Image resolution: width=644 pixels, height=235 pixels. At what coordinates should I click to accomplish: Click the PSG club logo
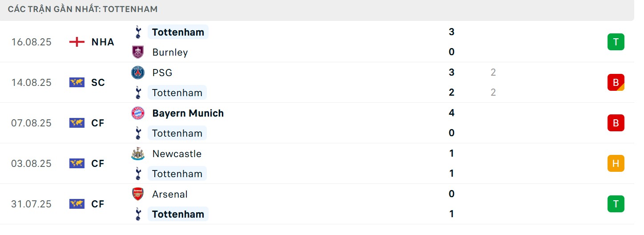coord(138,73)
